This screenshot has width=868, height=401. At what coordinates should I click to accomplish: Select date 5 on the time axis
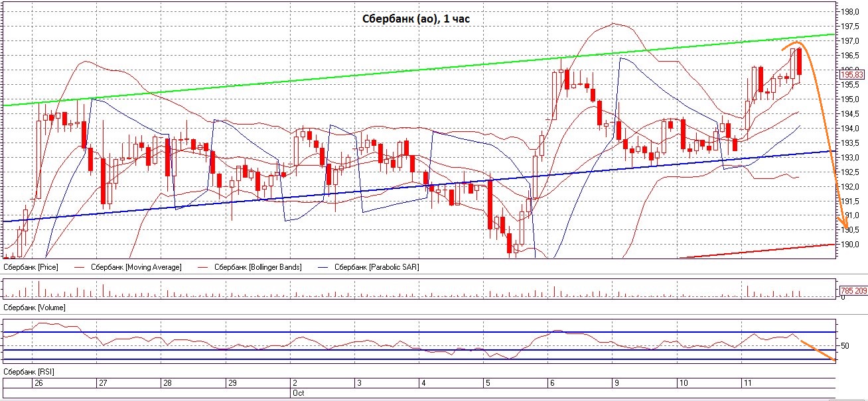click(488, 383)
